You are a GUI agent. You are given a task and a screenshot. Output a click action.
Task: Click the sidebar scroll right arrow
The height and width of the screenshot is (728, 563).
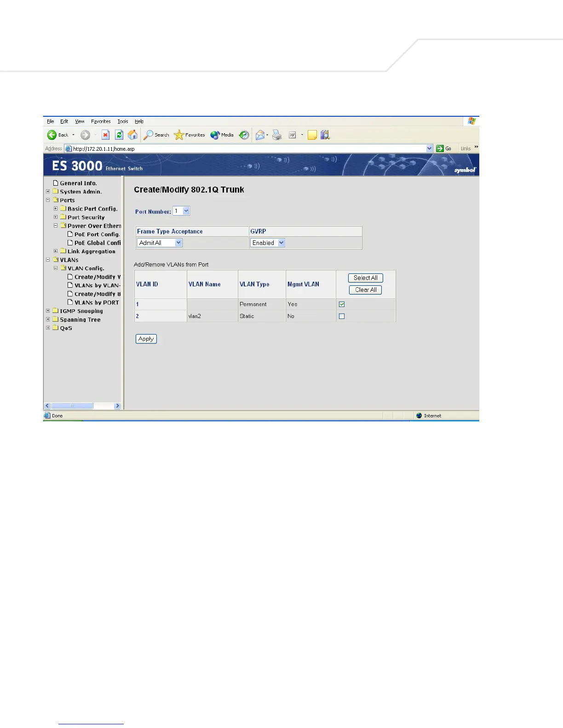tap(117, 406)
